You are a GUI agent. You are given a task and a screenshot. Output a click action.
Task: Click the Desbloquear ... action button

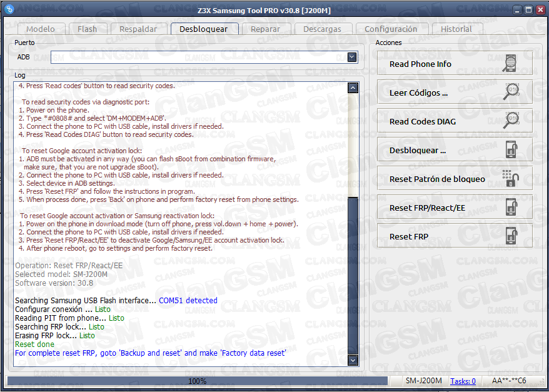(455, 150)
